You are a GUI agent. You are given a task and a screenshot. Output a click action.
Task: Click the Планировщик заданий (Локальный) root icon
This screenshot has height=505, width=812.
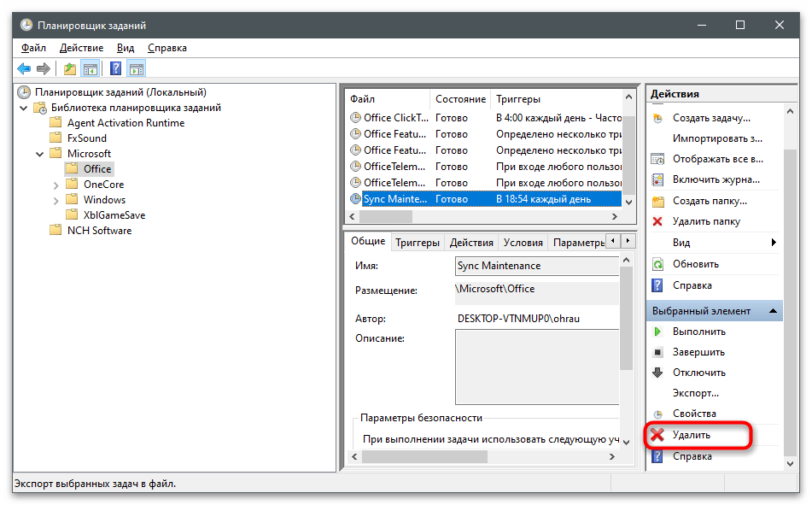24,93
